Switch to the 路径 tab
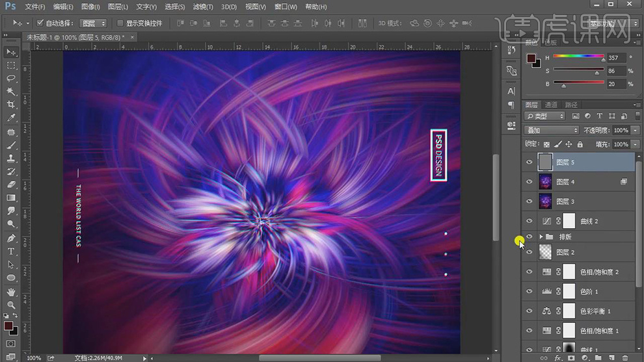Screen dimensions: 644x362 (571, 105)
